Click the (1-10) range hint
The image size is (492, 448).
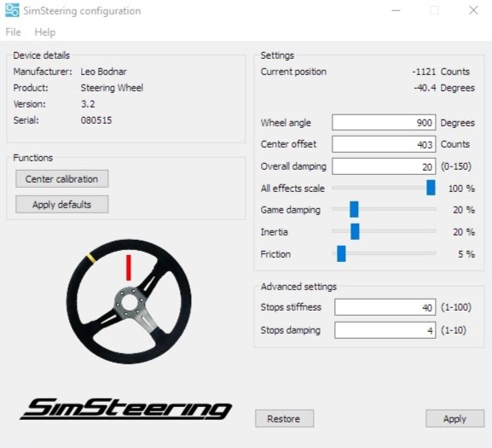point(454,330)
